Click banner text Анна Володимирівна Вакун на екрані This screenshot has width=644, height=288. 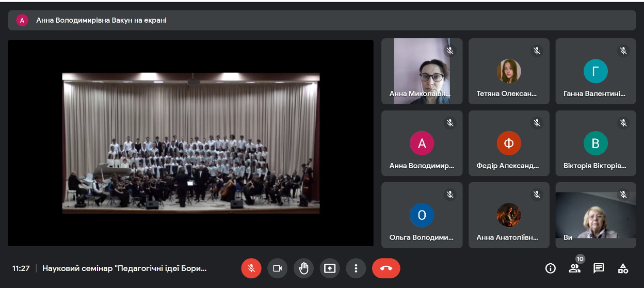pyautogui.click(x=101, y=20)
